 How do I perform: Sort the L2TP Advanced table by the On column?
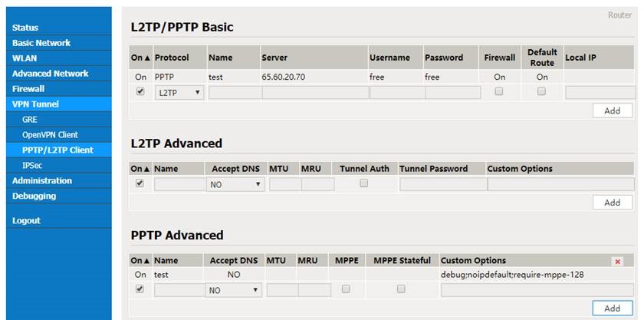140,169
